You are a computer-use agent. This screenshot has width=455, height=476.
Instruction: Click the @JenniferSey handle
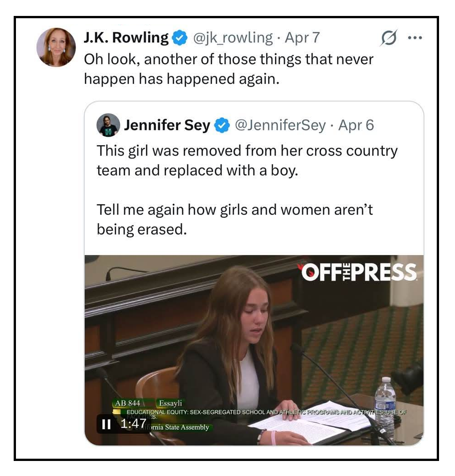coord(280,126)
